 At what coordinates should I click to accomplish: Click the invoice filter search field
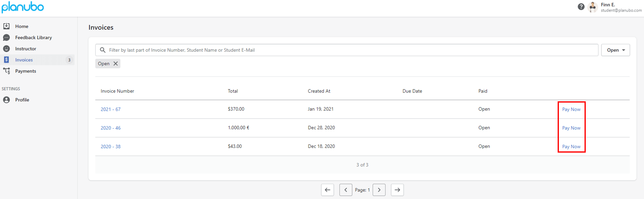347,50
